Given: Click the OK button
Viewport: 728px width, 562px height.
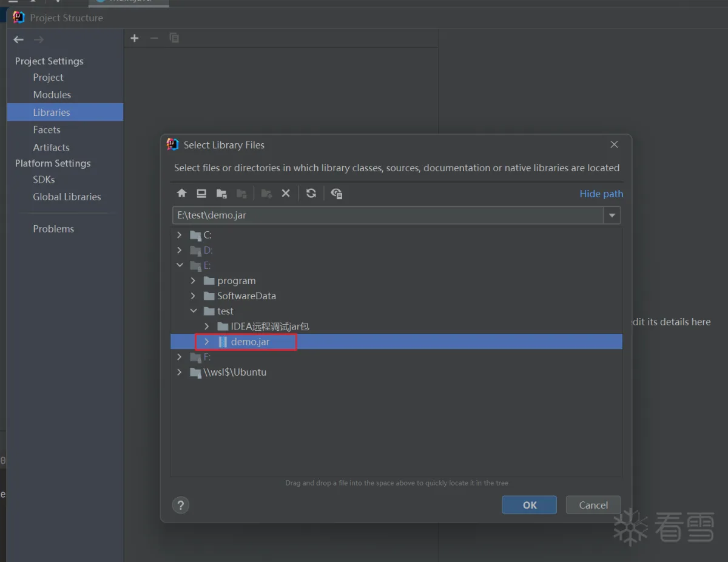Looking at the screenshot, I should [530, 505].
